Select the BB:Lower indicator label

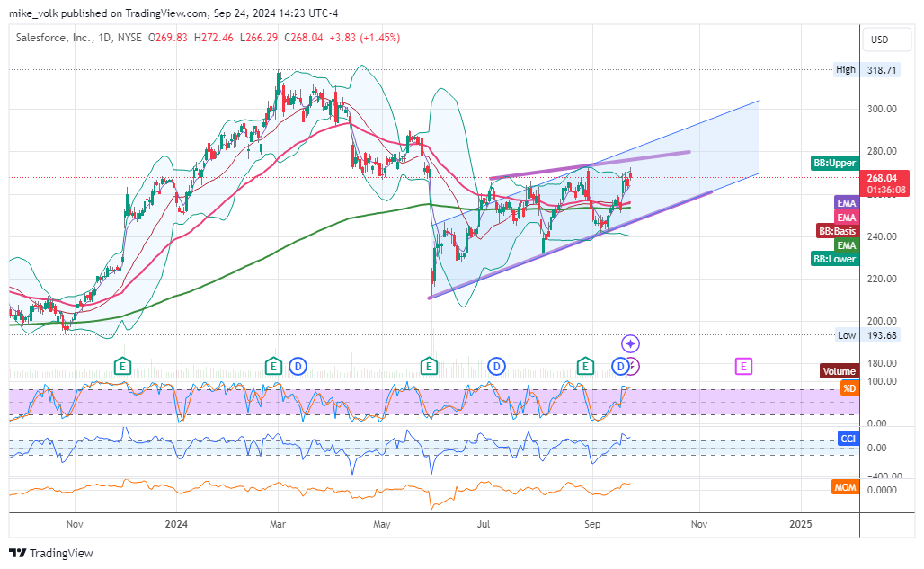834,259
